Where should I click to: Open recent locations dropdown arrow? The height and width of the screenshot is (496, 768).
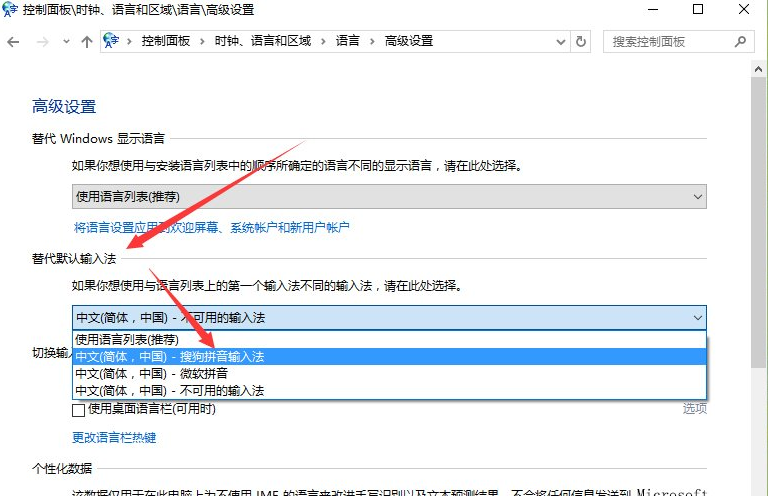64,42
